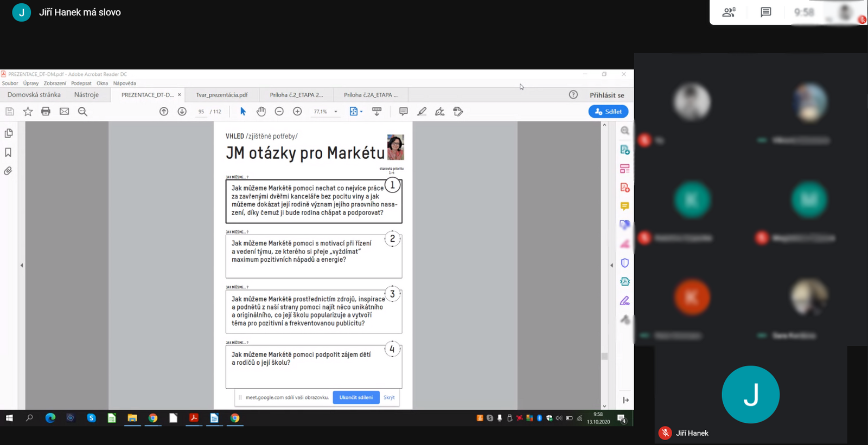Click the Print file icon

pyautogui.click(x=46, y=112)
